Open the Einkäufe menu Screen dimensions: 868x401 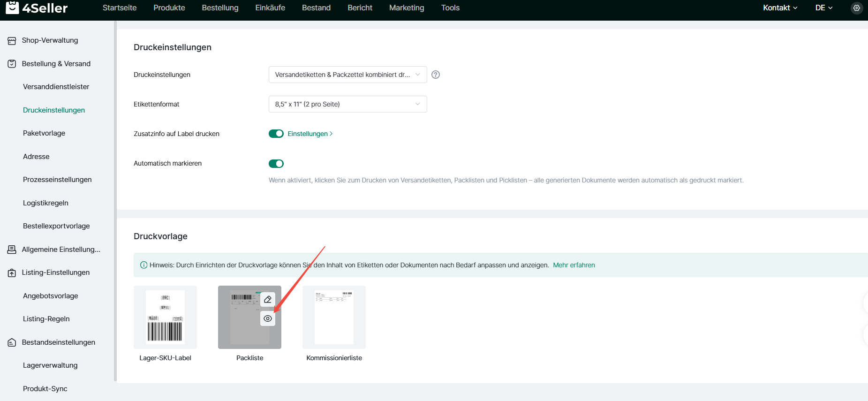coord(270,8)
